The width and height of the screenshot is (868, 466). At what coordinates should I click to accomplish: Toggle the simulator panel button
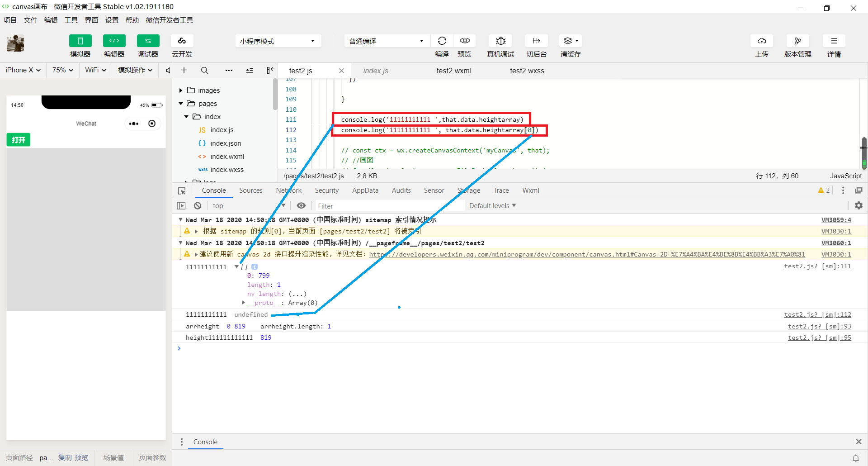click(x=80, y=41)
